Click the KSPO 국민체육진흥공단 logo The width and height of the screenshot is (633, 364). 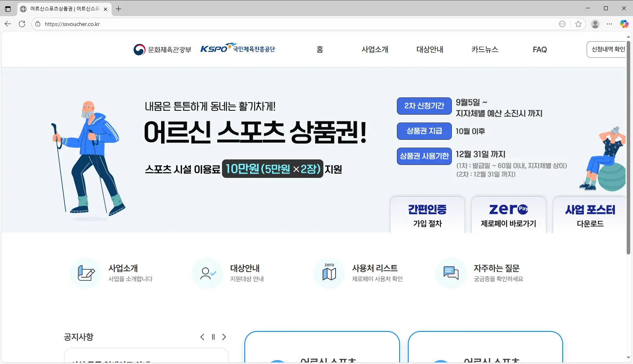point(237,49)
